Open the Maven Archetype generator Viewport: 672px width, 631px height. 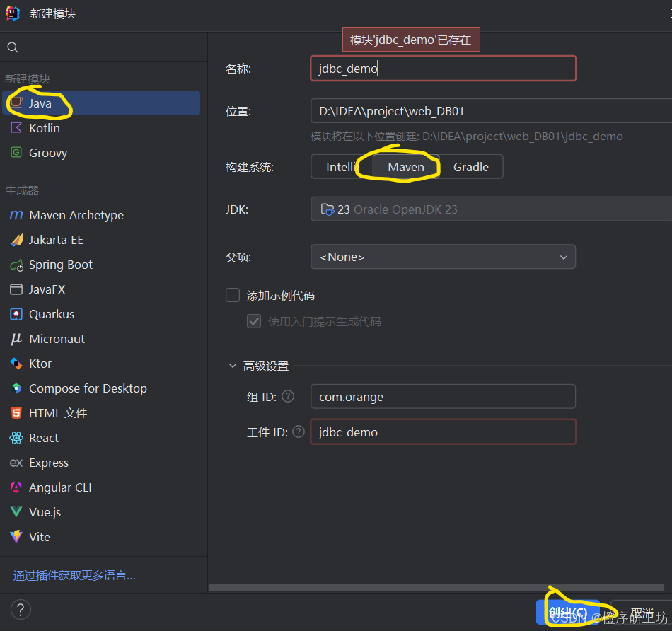(x=74, y=214)
